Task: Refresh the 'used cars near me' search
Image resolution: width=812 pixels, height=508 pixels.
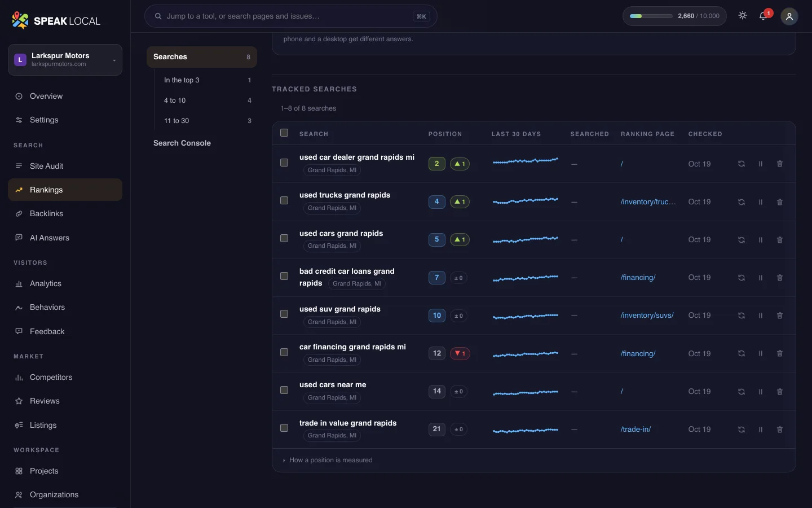Action: pos(742,392)
